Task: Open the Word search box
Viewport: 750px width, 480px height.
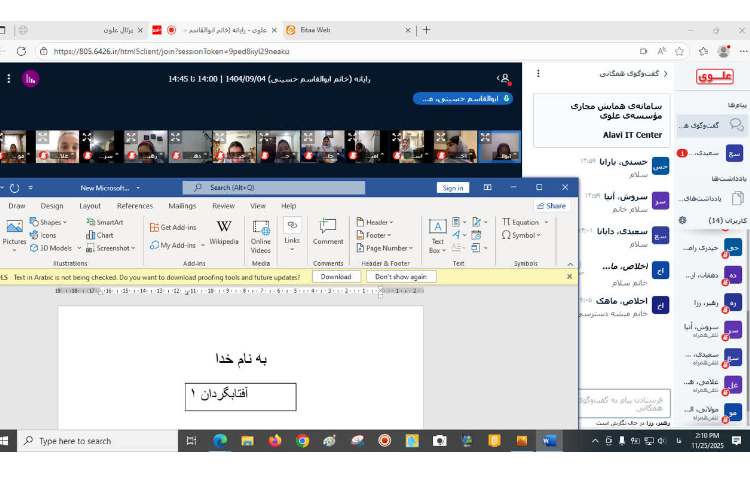Action: (x=274, y=188)
